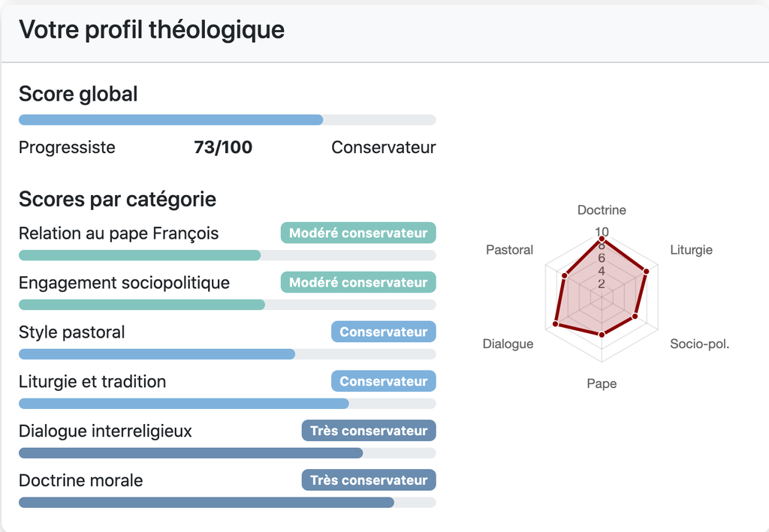Image resolution: width=769 pixels, height=532 pixels.
Task: Click the Doctrine label on radar chart
Action: [602, 210]
